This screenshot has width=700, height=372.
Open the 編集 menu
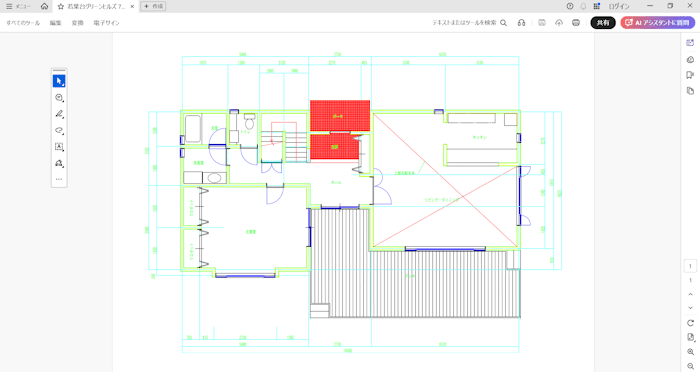point(56,23)
